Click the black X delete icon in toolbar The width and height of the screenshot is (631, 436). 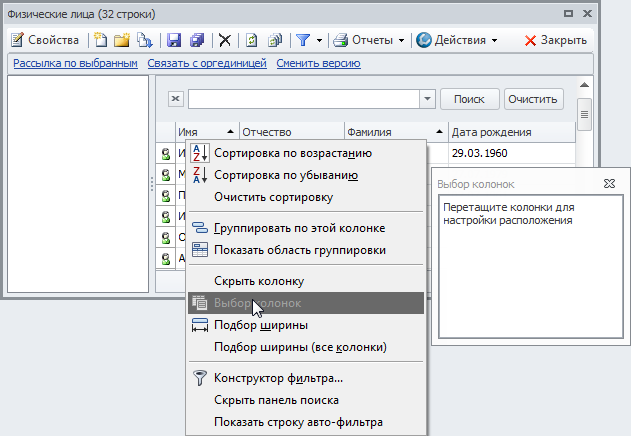225,40
